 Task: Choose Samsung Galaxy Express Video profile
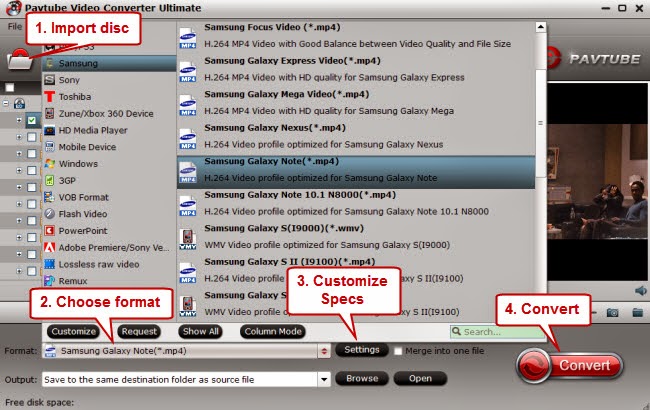[x=356, y=69]
